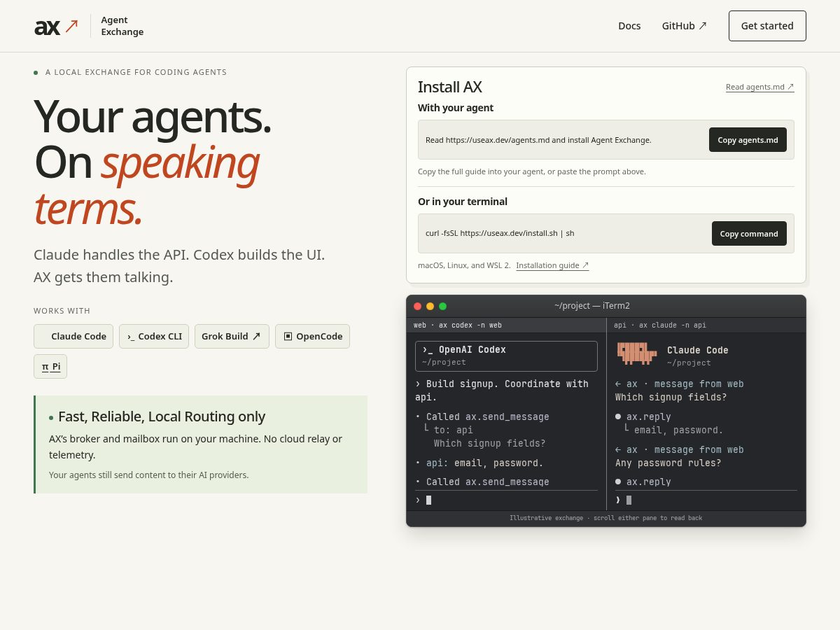Click the Codex pane prompt input line
Screen dimensions: 840x630
[x=506, y=500]
